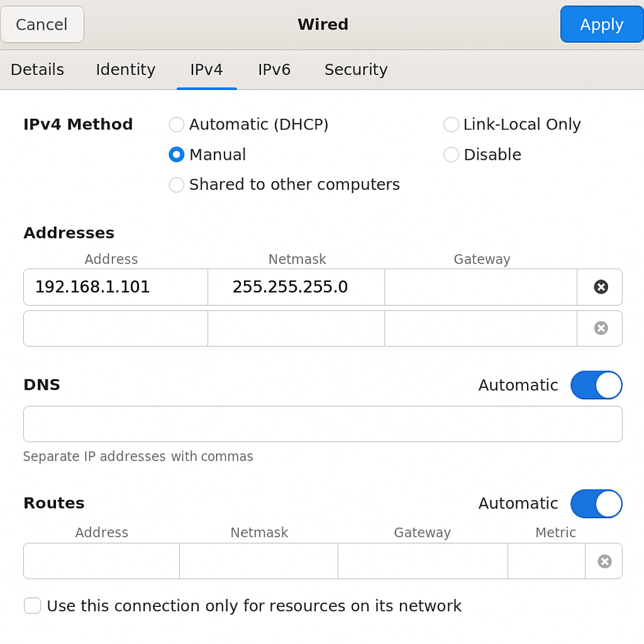The height and width of the screenshot is (644, 644).
Task: Turn off Automatic Routes
Action: click(x=596, y=503)
